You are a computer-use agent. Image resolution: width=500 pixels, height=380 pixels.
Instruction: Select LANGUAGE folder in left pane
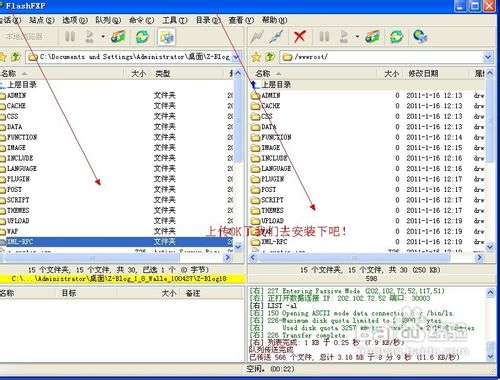coord(18,168)
